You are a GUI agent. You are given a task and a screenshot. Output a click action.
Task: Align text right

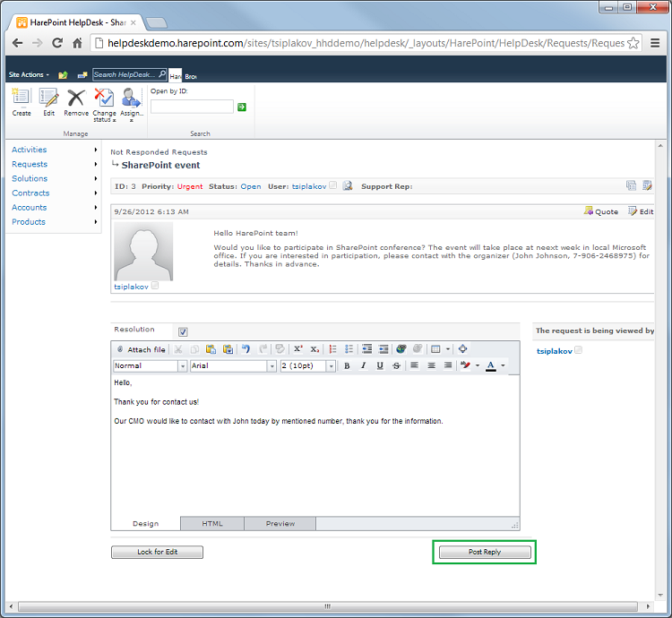(448, 365)
